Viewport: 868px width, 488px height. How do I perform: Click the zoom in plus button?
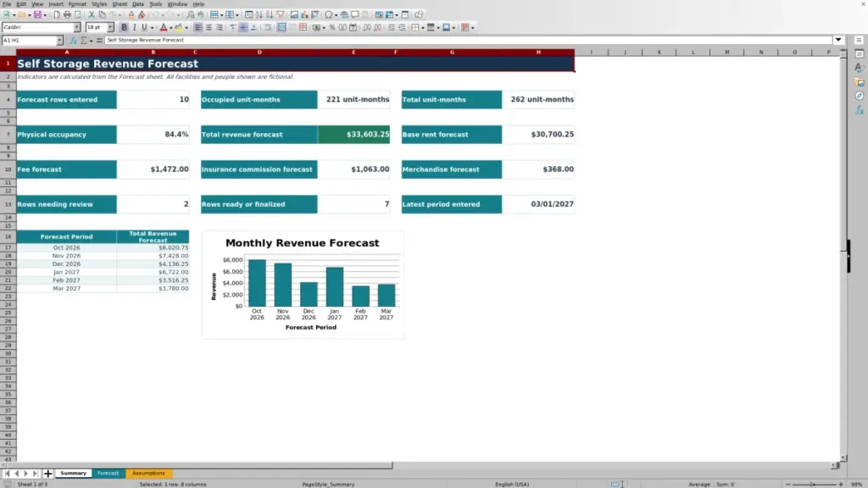coord(841,484)
